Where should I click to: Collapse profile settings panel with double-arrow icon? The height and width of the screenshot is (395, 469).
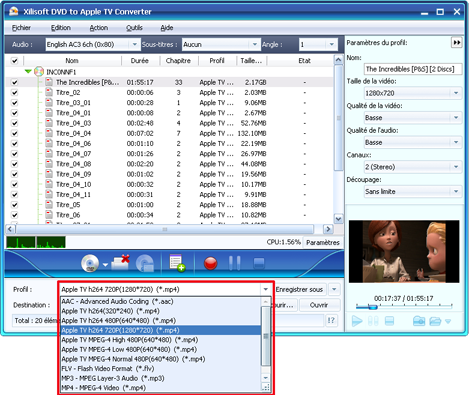(457, 43)
